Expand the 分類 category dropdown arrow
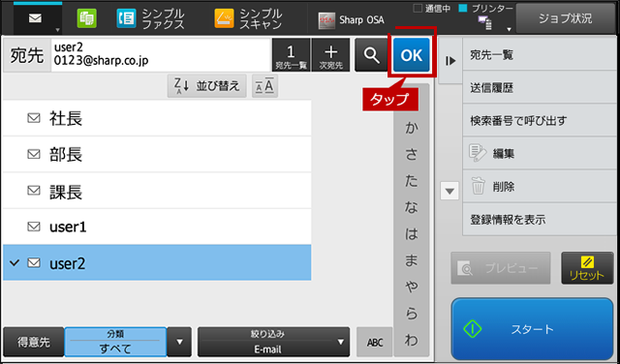 point(179,342)
